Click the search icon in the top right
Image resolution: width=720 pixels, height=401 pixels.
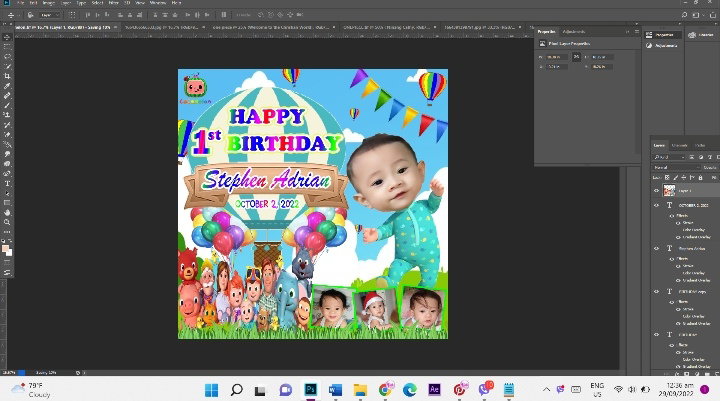(684, 15)
